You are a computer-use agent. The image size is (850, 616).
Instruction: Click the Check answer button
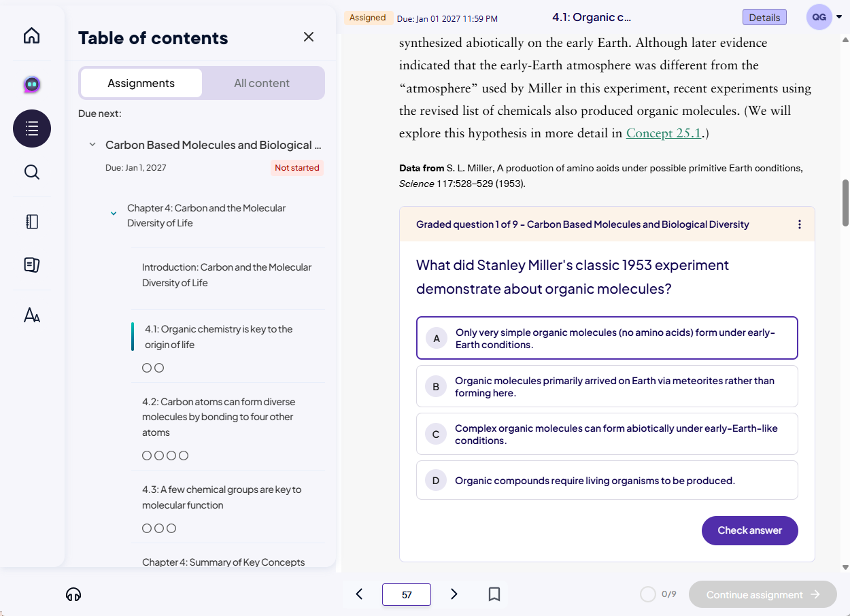(749, 530)
